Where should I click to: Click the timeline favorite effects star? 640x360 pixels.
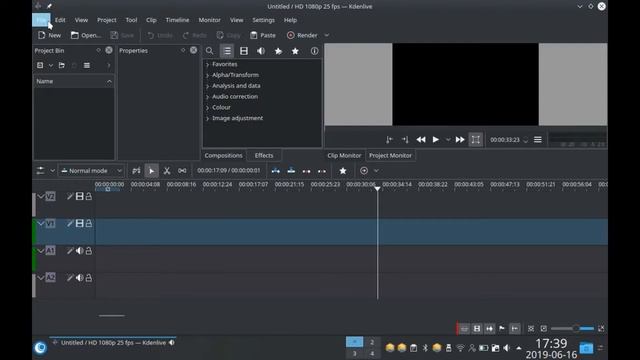(343, 171)
